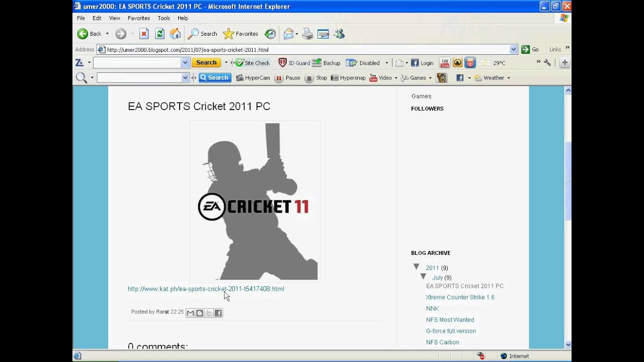Screen dimensions: 644x362
Task: Expand the Video dropdown menu
Action: coord(396,78)
